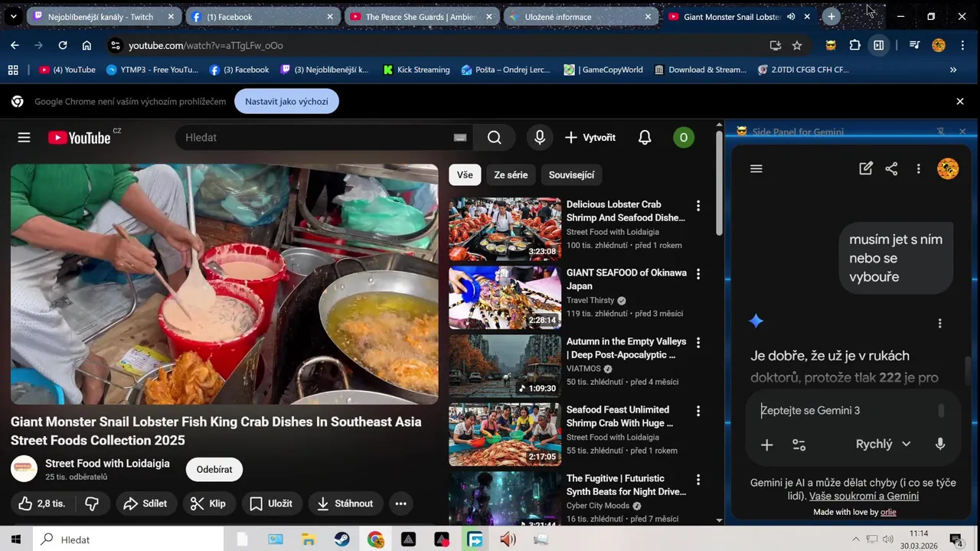Open Gemini panel more options
This screenshot has height=551, width=980.
[918, 169]
